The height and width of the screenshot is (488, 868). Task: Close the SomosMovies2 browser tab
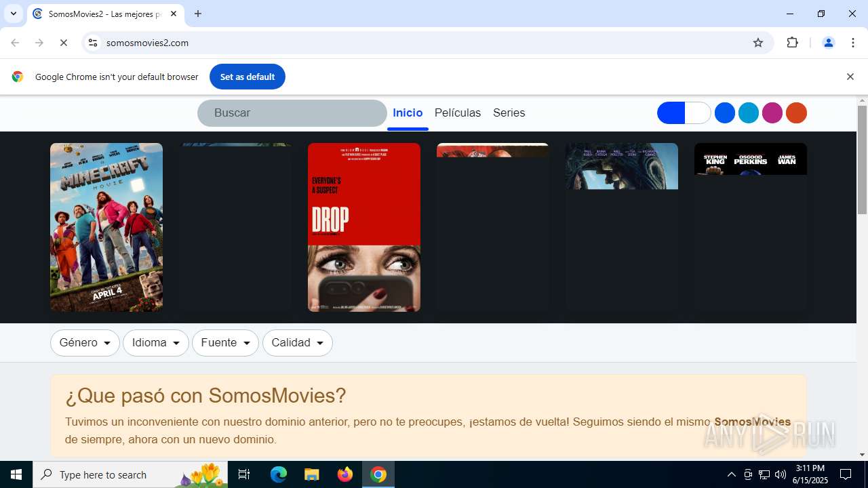click(174, 14)
